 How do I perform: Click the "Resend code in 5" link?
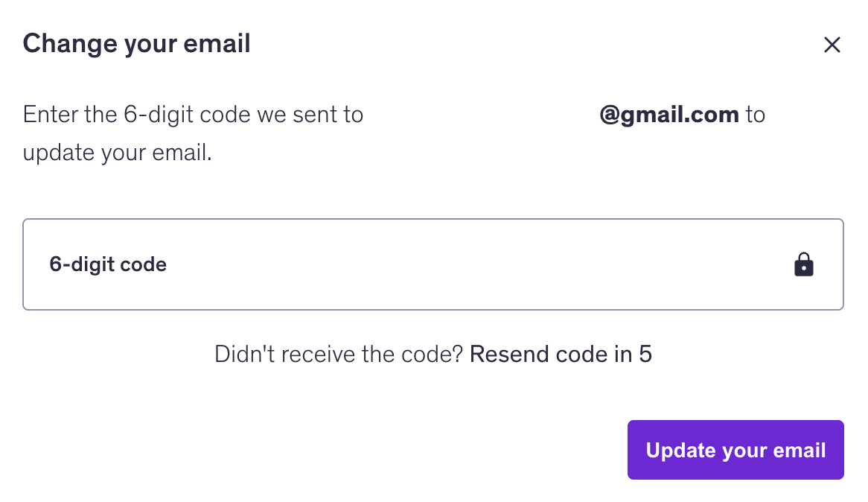(561, 355)
